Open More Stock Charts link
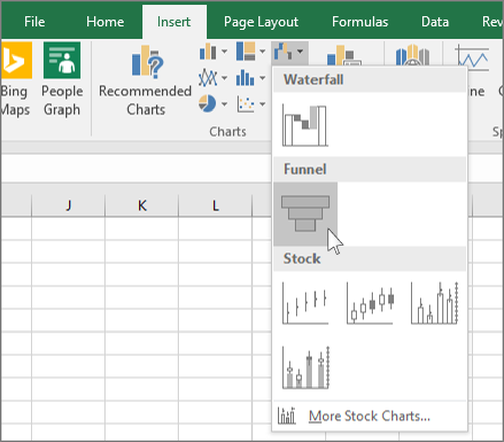The image size is (504, 442). tap(369, 416)
